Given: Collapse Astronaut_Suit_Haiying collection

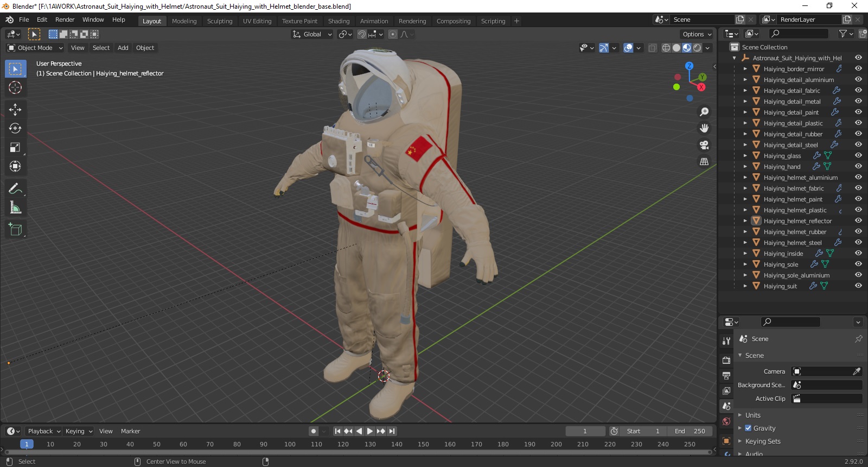Looking at the screenshot, I should tap(734, 58).
